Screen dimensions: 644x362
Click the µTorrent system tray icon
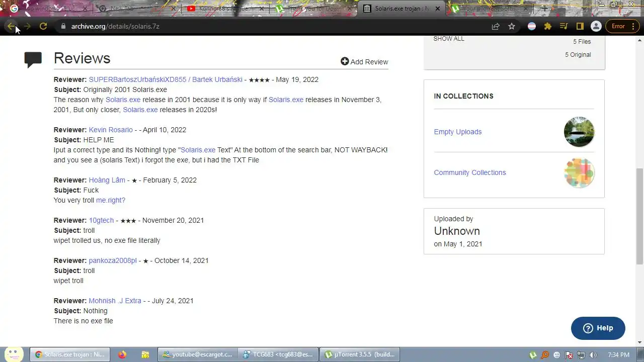tap(533, 355)
